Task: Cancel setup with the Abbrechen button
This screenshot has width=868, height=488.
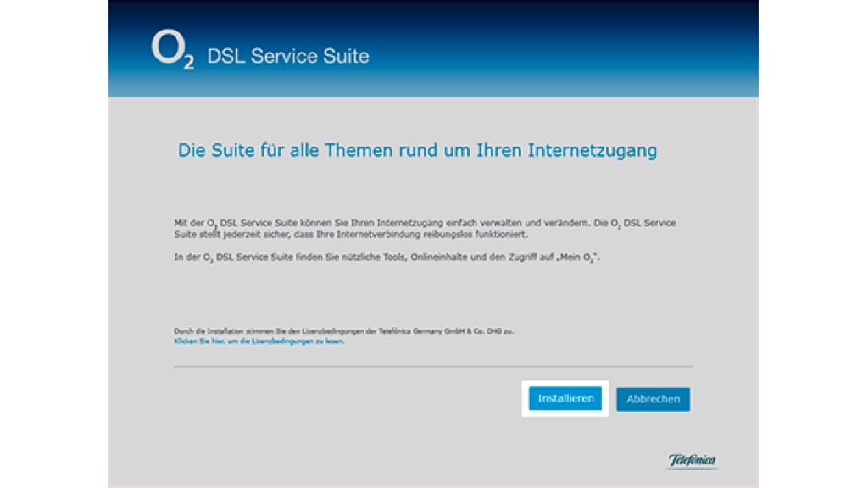Action: [654, 399]
